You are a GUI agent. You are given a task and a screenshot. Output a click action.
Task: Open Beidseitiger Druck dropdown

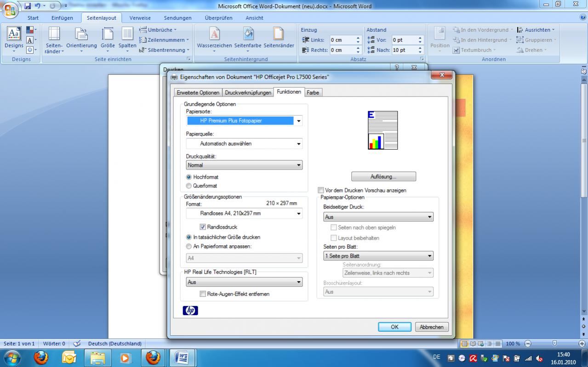[x=378, y=217]
